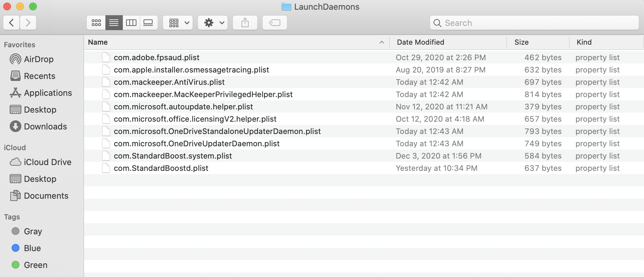Viewport: 644px width, 277px height.
Task: Click the file icon for com.mackeeper.AntiVirus.plist
Action: (x=106, y=82)
